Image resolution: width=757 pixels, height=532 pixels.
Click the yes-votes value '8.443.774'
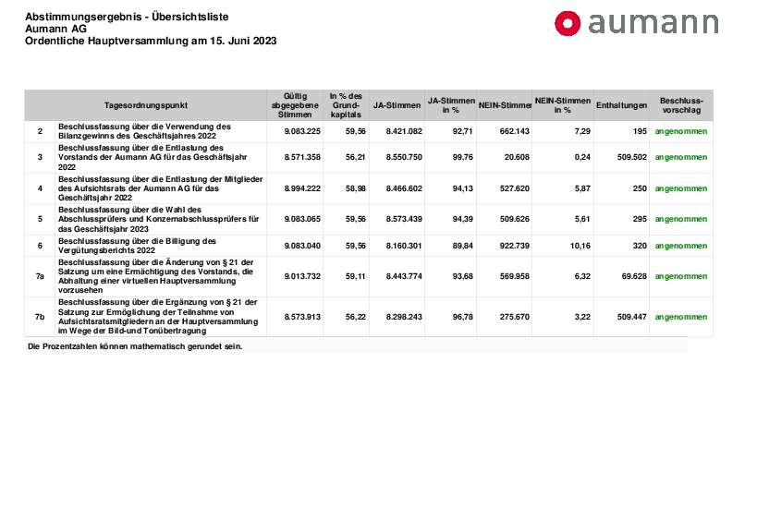click(404, 276)
